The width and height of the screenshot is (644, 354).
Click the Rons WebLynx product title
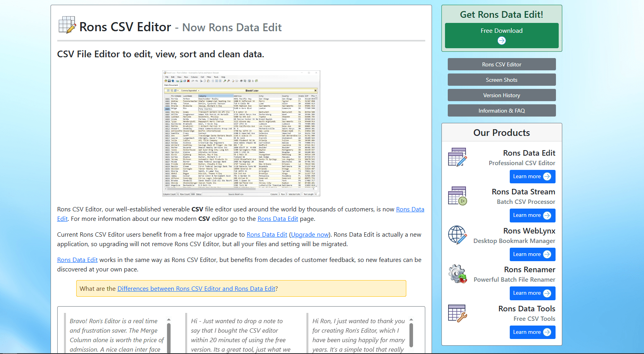[529, 231]
